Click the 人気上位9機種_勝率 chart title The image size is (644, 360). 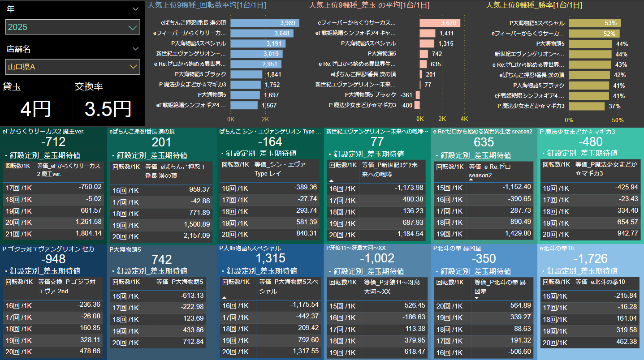point(534,5)
